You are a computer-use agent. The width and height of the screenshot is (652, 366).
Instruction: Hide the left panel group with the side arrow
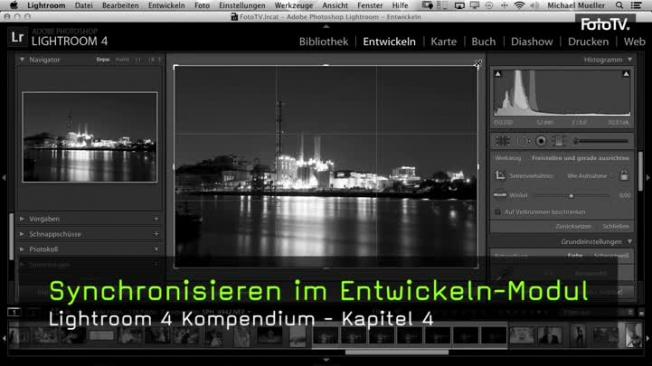4,178
